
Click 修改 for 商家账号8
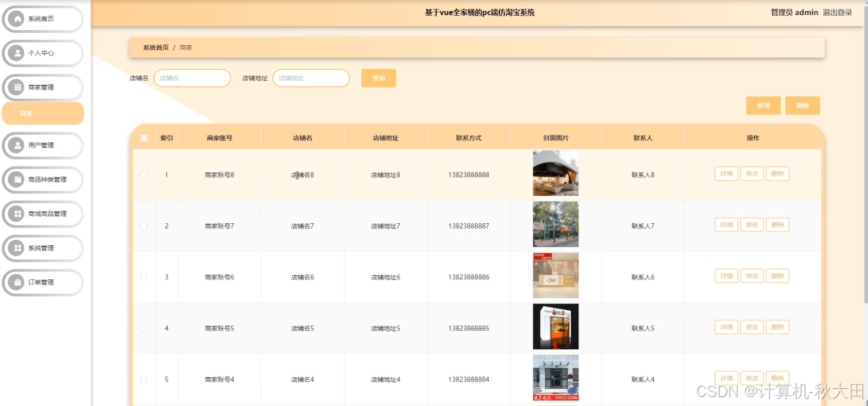[x=752, y=173]
